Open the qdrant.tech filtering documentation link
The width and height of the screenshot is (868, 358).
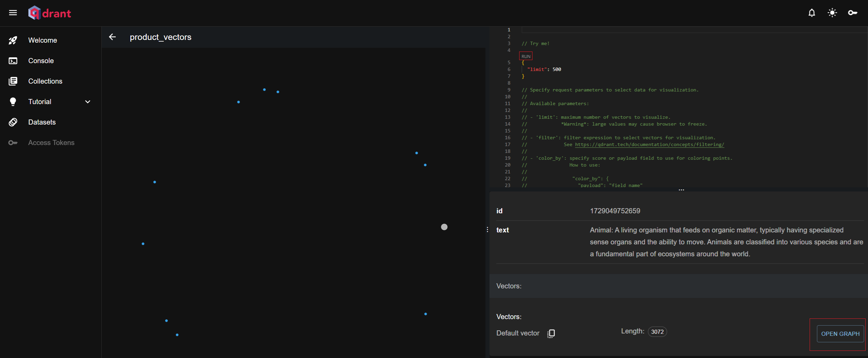pyautogui.click(x=649, y=145)
